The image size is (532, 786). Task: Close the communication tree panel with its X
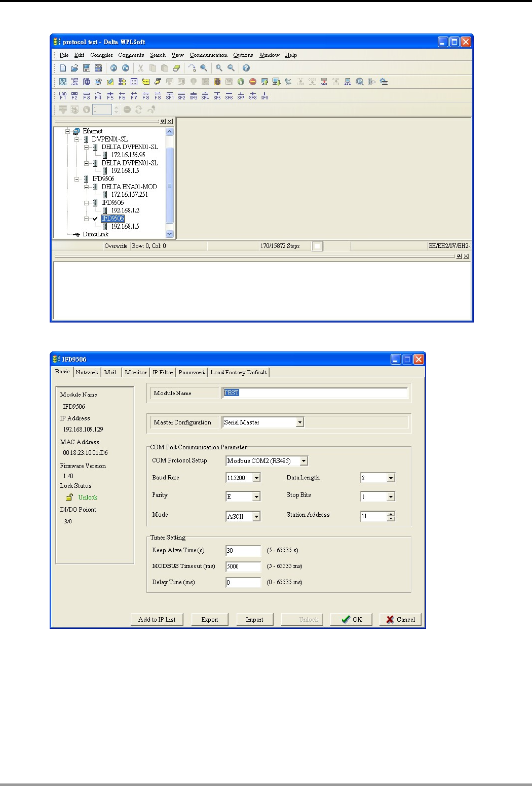coord(170,121)
